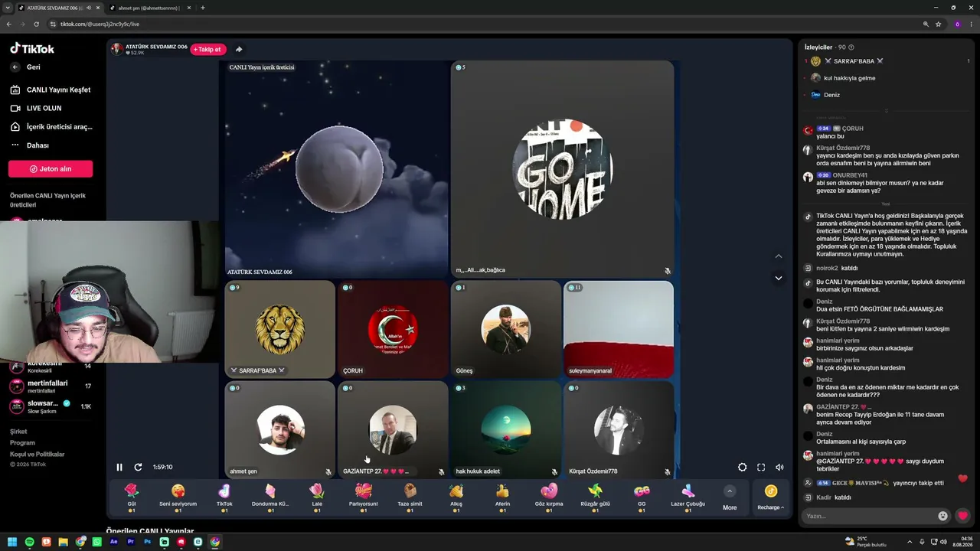Mute the live stream volume
The width and height of the screenshot is (980, 551).
[x=779, y=467]
